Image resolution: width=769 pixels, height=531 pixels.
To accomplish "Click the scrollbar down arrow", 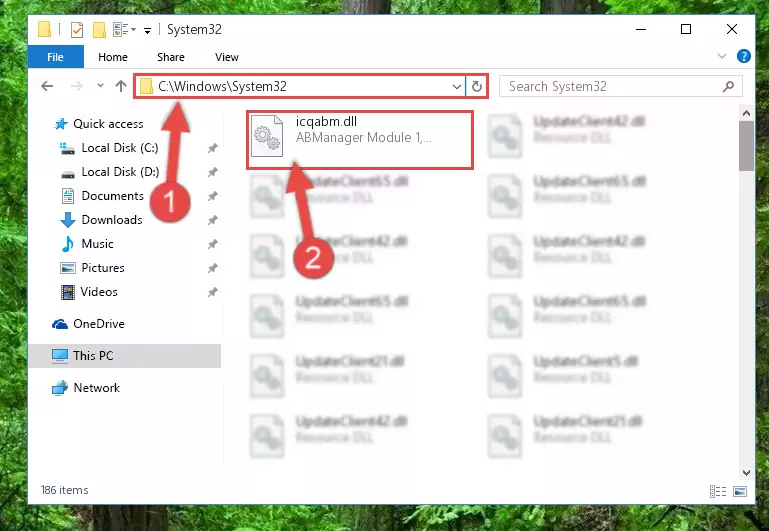I will click(x=746, y=473).
